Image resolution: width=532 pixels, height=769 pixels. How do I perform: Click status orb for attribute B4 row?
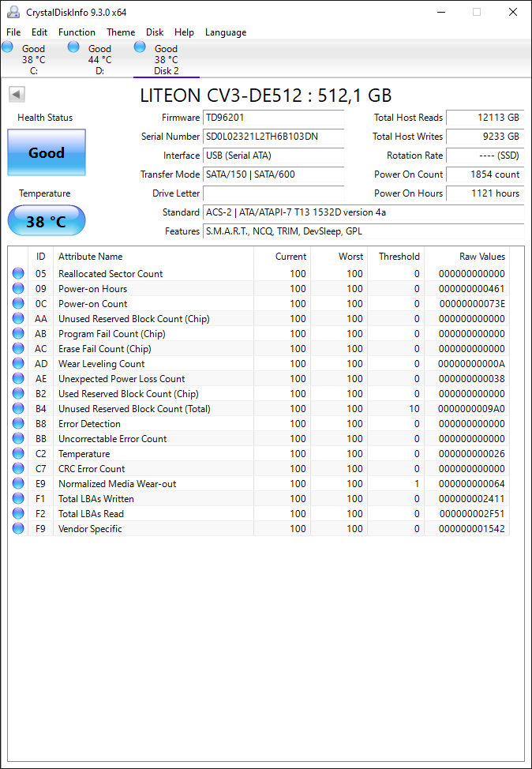(x=18, y=408)
